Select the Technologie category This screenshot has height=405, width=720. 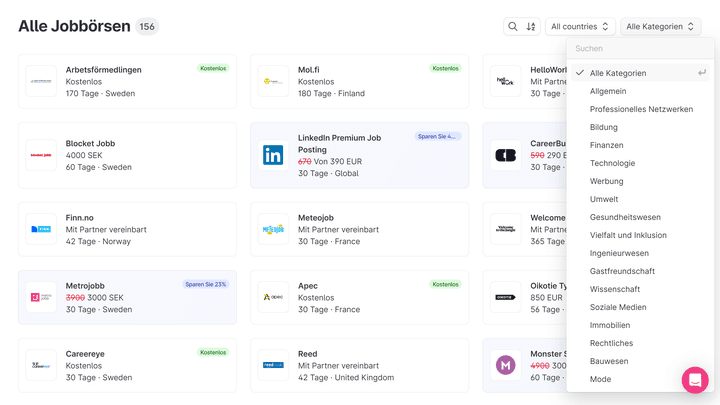640,163
